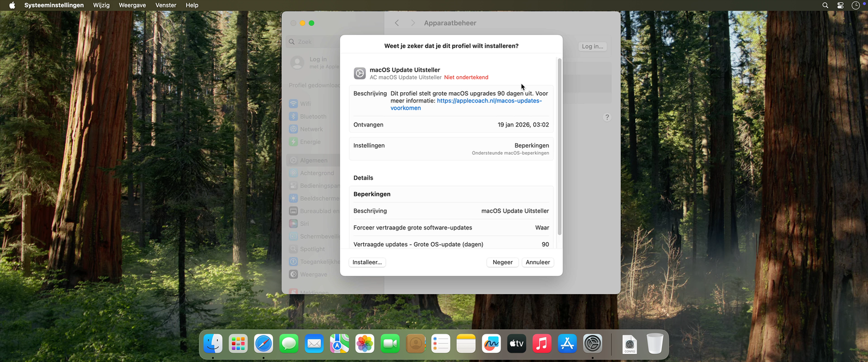The image size is (868, 362).
Task: Go back using the left chevron in Apparaatbeheer
Action: 397,23
